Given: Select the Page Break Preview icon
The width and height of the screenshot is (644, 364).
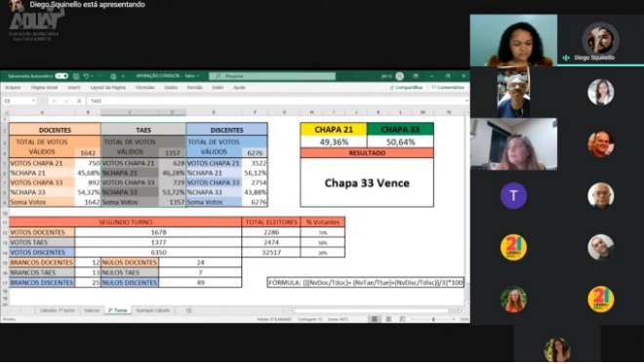Looking at the screenshot, I should click(x=402, y=319).
